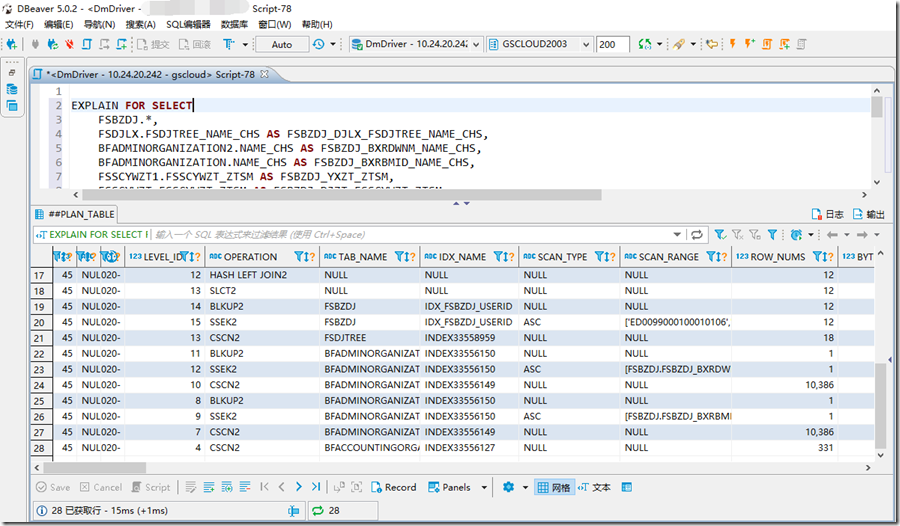Image resolution: width=900 pixels, height=526 pixels.
Task: Switch result view to 网格 grid mode
Action: point(554,487)
